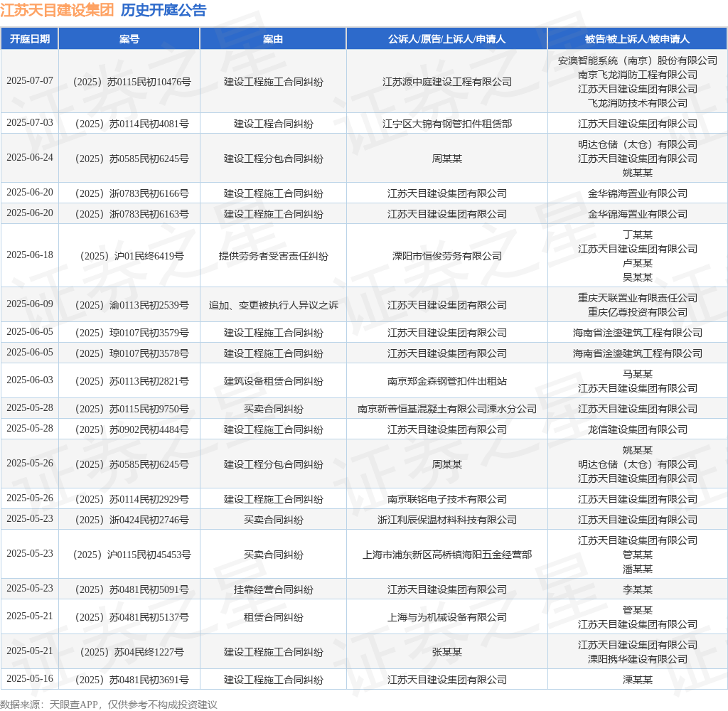Viewport: 728px width, 711px height.
Task: Click defendant 李某某
Action: coord(637,590)
